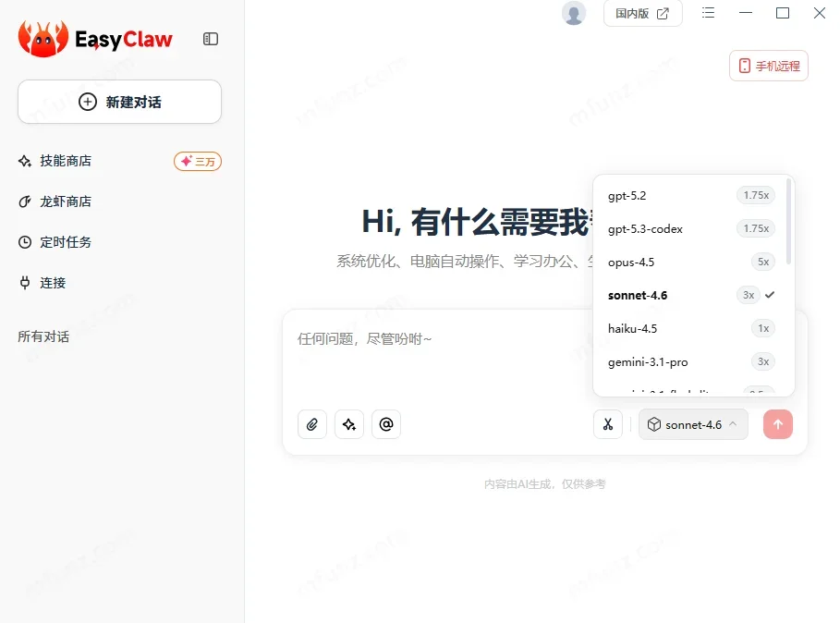Minimize the EasyClaw window
Viewport: 840px width, 623px height.
[x=746, y=13]
